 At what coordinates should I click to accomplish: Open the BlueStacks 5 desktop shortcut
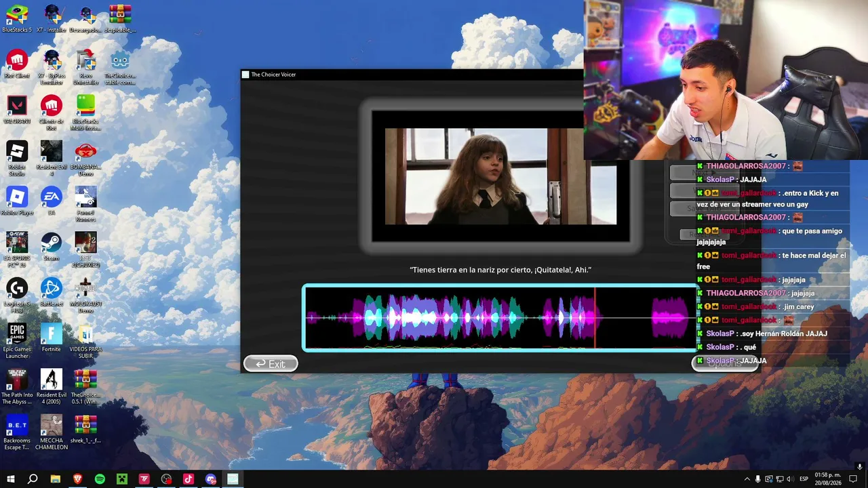17,19
